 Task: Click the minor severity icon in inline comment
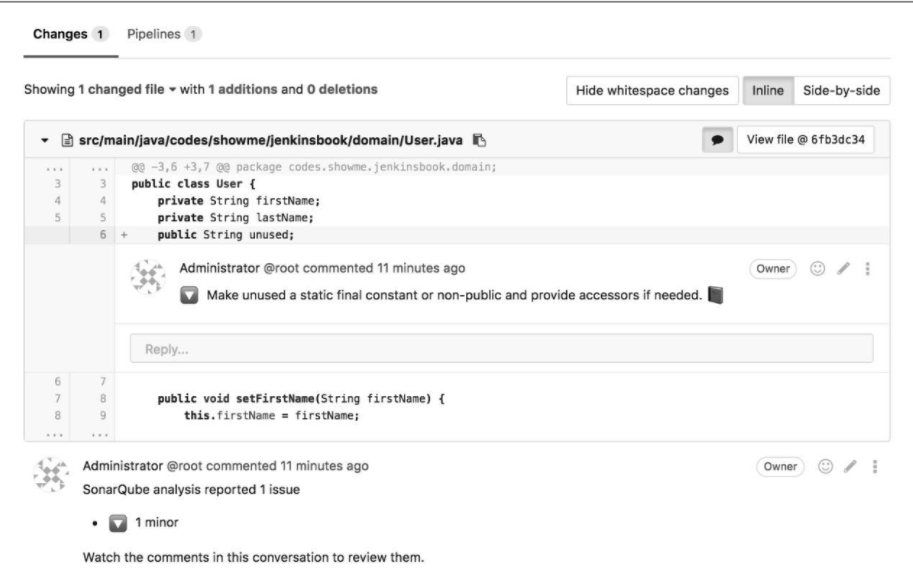189,295
